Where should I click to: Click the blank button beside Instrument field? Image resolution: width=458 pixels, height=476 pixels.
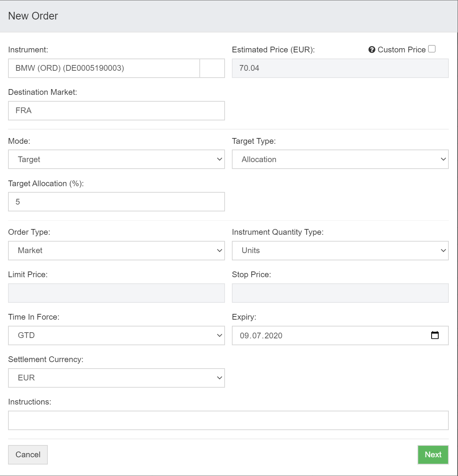[212, 68]
